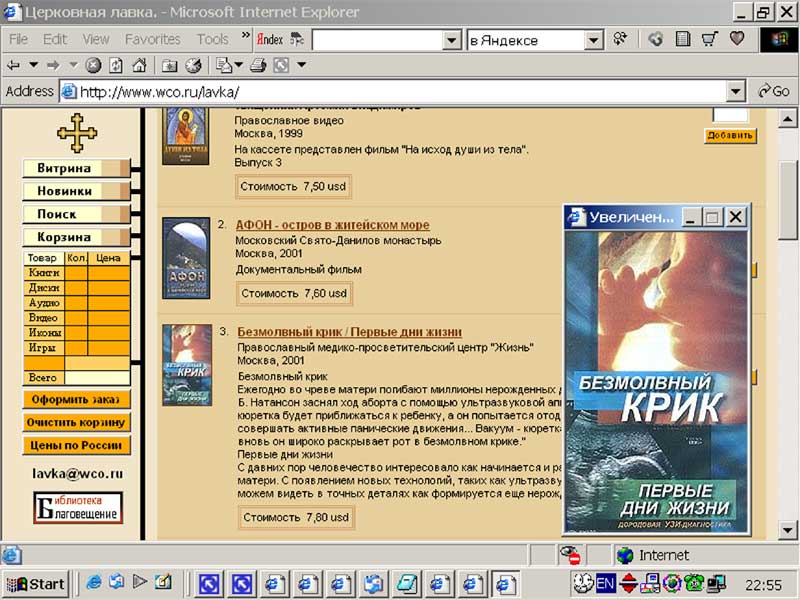Click the globe icon in the Yandex toolbar
The image size is (800, 600).
[656, 39]
